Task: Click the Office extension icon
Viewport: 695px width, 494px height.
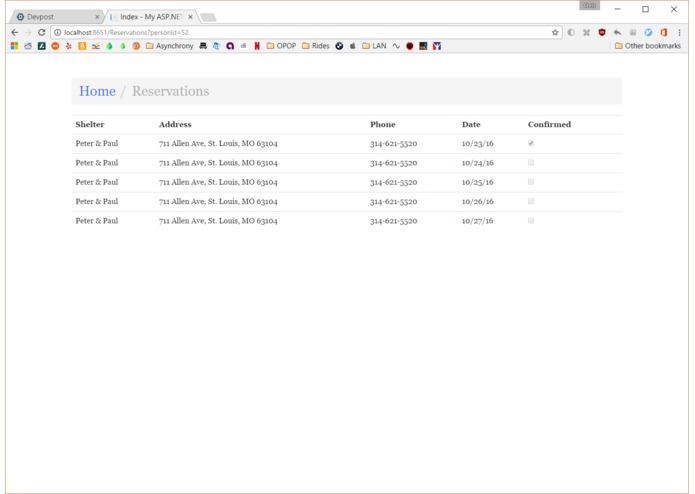Action: pyautogui.click(x=664, y=32)
